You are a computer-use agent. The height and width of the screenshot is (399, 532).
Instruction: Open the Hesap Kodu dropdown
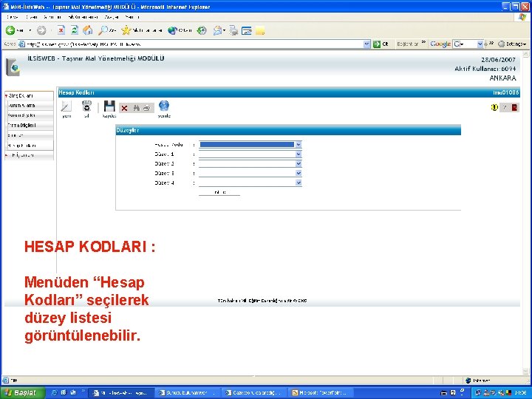tap(299, 145)
